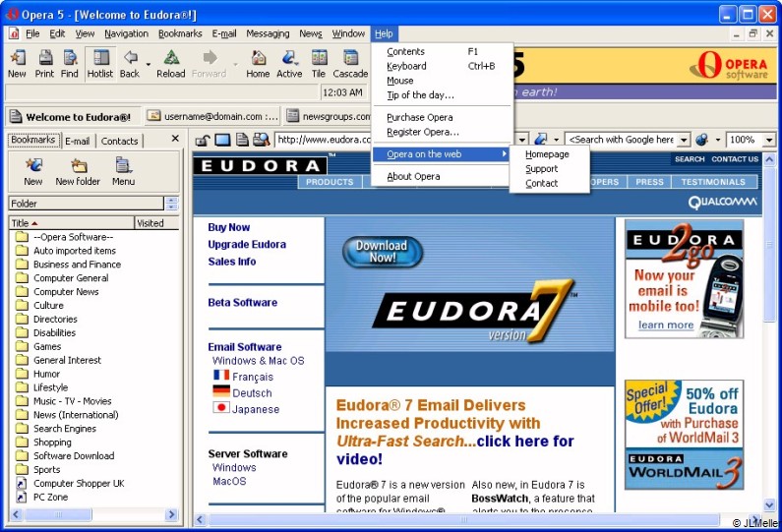782x532 pixels.
Task: Open the Google search field dropdown arrow
Action: click(684, 140)
